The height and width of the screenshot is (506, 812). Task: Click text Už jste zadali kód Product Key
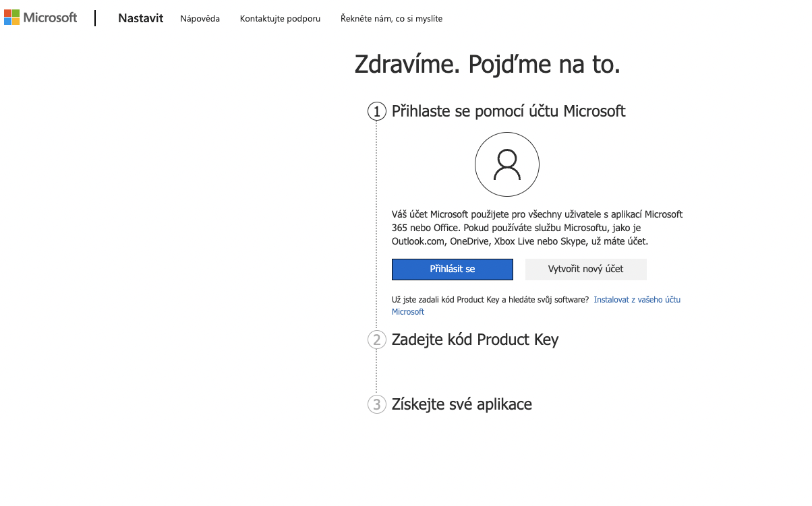(x=490, y=299)
